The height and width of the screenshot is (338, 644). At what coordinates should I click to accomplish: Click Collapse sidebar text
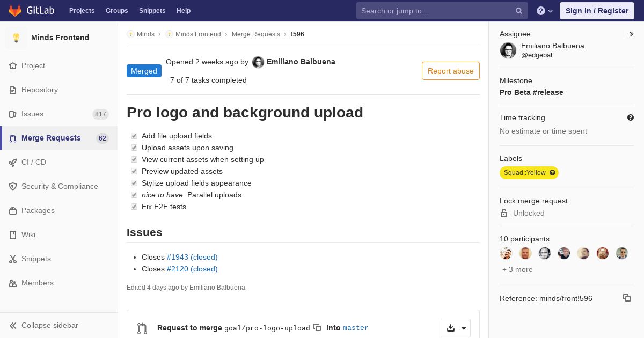point(50,326)
